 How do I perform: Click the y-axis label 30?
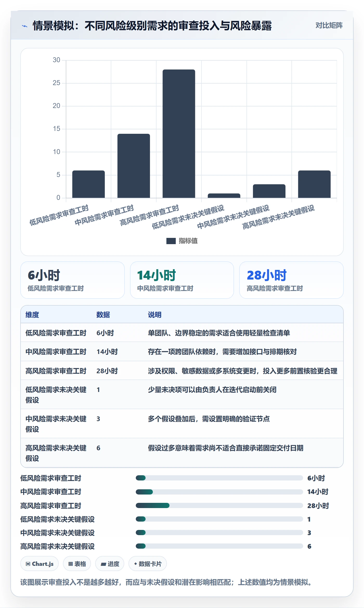pos(56,60)
